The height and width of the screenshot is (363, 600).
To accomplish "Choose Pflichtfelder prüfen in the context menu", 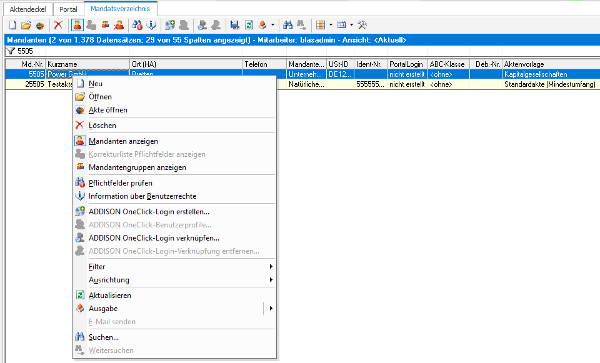I will (174, 183).
